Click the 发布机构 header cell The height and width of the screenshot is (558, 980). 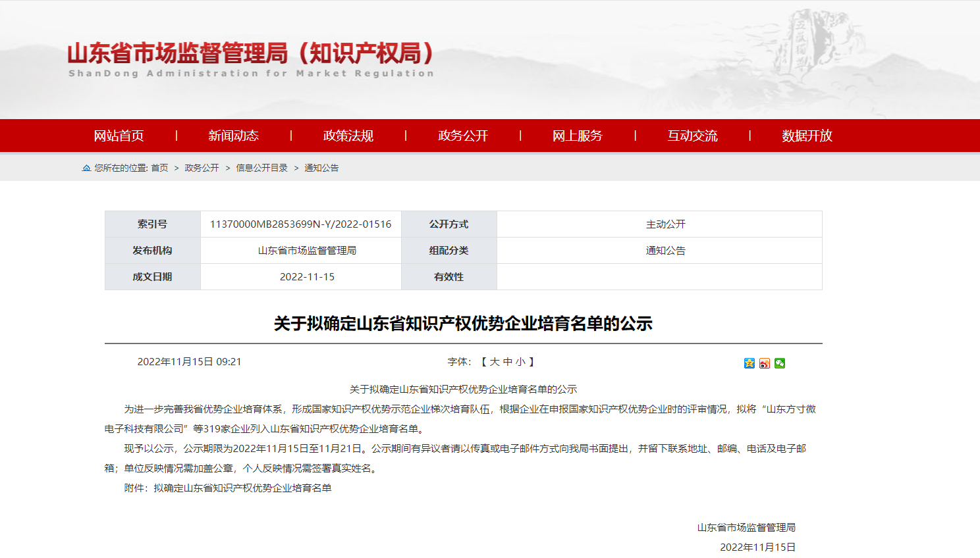pos(153,251)
